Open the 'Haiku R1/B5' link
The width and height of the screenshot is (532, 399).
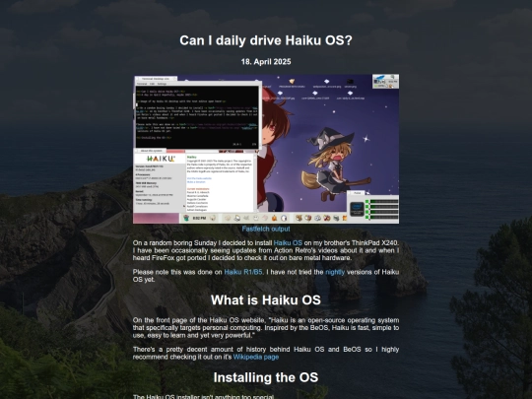pyautogui.click(x=243, y=272)
